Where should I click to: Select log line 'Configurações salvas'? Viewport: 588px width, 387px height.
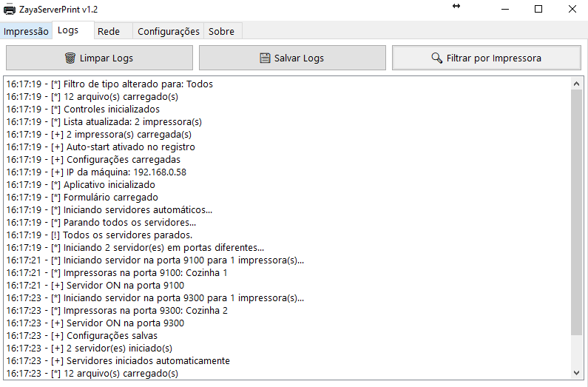(x=82, y=336)
